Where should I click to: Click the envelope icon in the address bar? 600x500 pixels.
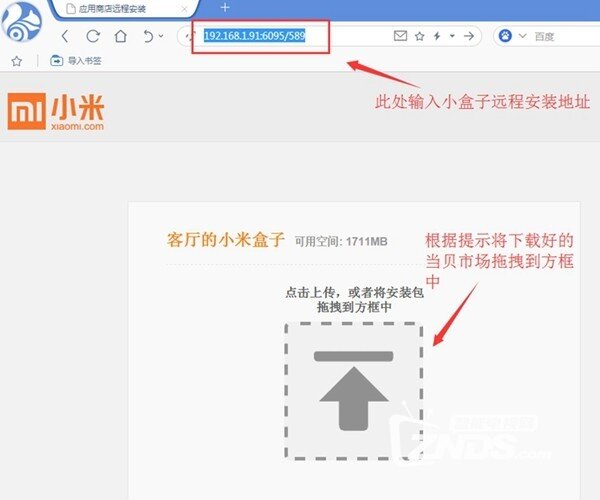click(x=400, y=36)
